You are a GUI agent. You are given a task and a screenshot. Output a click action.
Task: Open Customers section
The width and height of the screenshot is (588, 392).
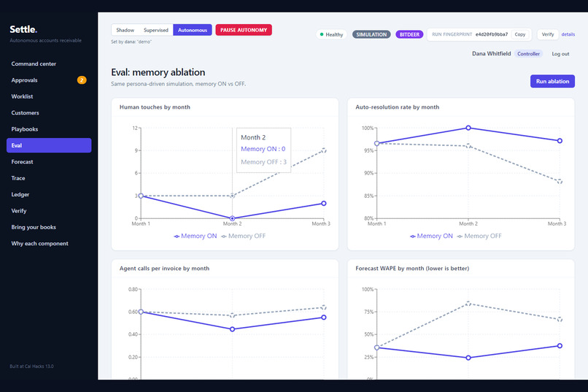49,112
